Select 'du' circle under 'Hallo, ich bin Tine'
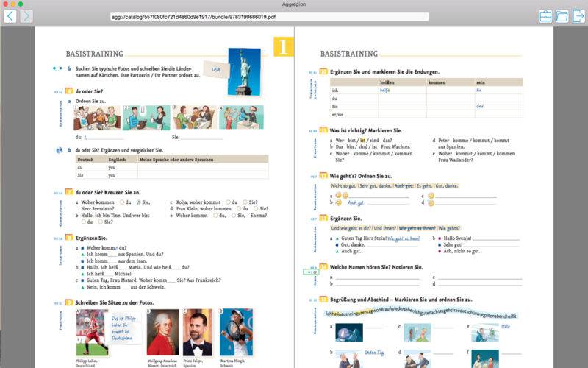Screen dimensions: 588x368 pyautogui.click(x=83, y=222)
